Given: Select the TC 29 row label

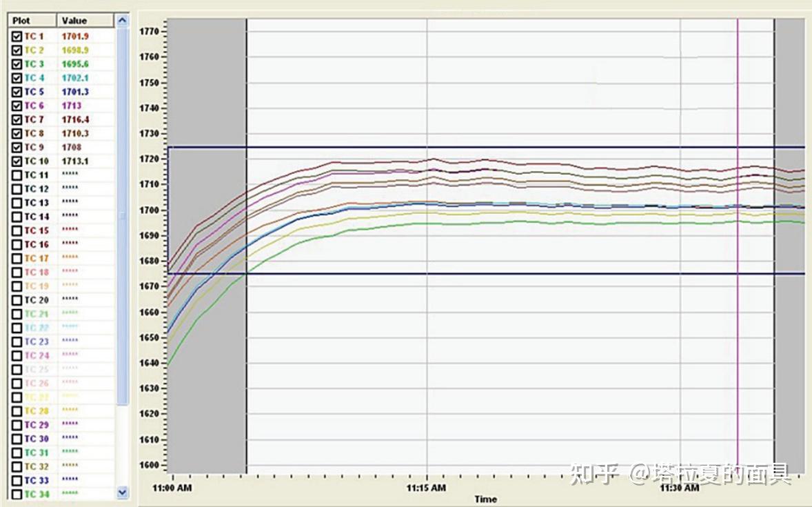Looking at the screenshot, I should tap(37, 425).
